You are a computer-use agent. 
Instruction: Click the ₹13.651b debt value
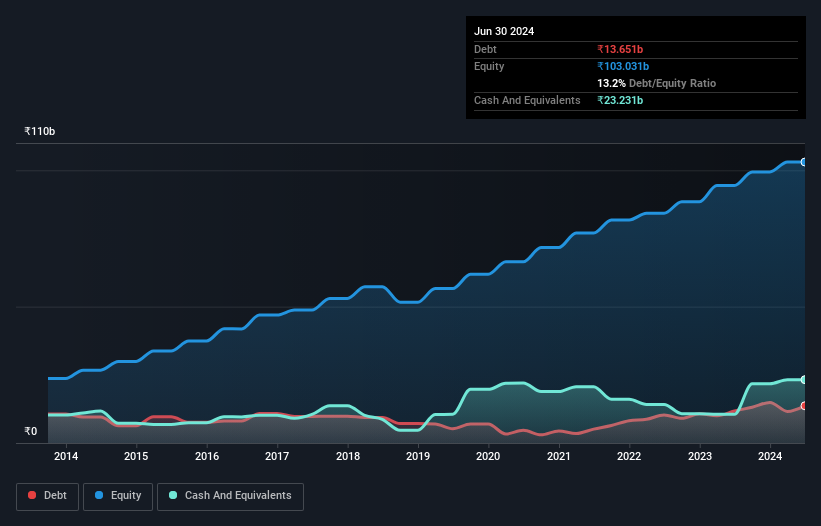[x=620, y=49]
